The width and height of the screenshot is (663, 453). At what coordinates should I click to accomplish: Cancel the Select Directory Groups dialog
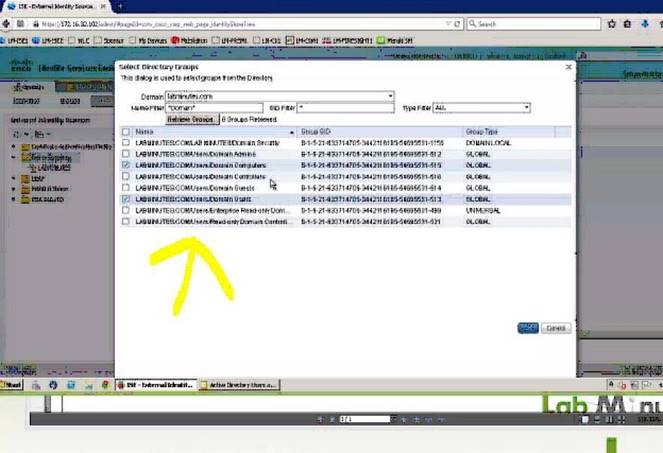click(556, 328)
